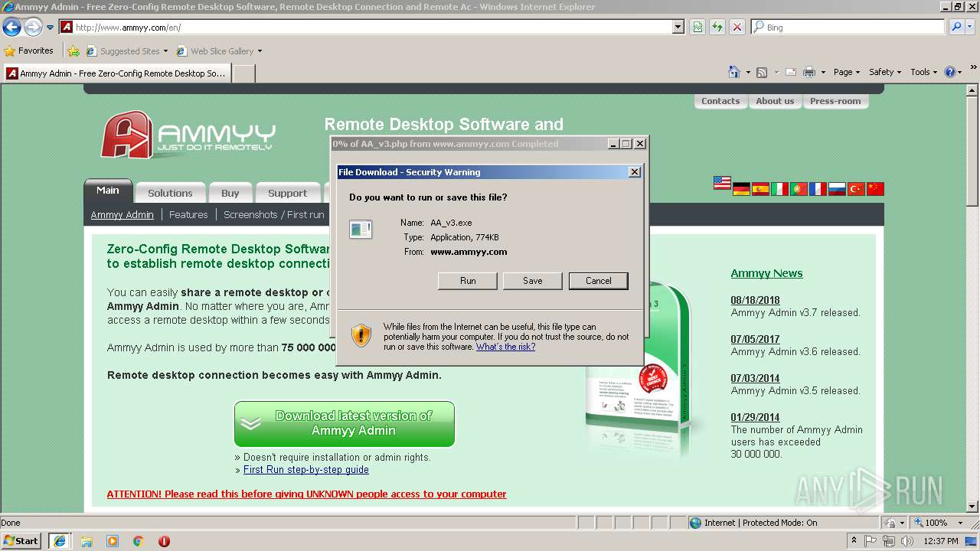Open the Tools menu

coord(923,72)
